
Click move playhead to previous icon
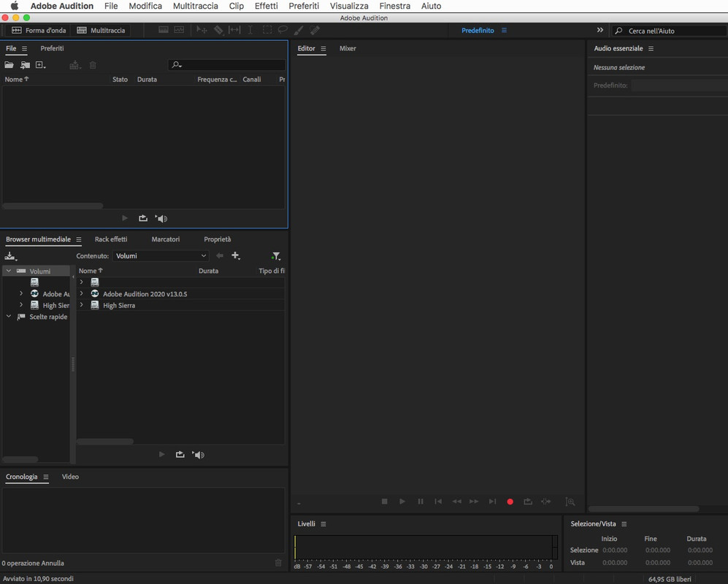pyautogui.click(x=438, y=502)
